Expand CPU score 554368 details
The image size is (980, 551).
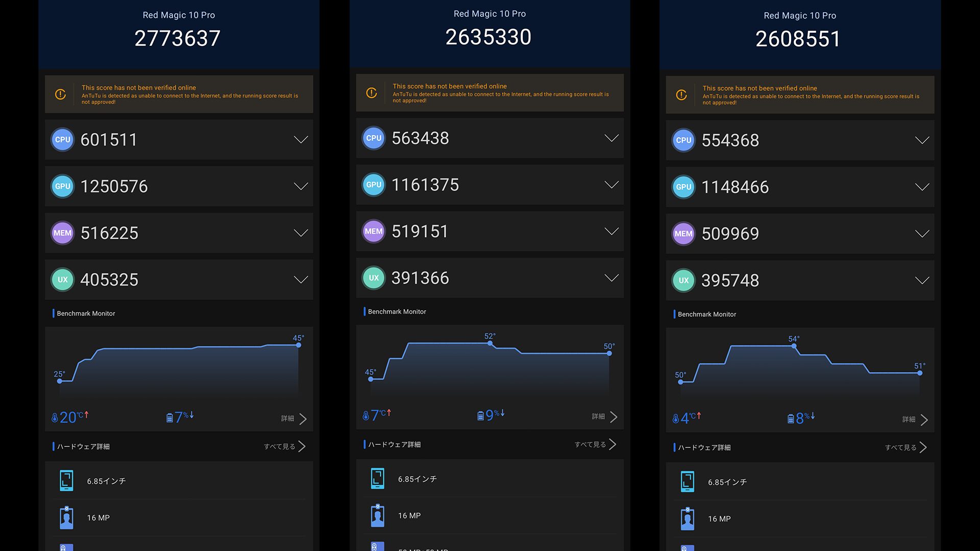pos(922,140)
